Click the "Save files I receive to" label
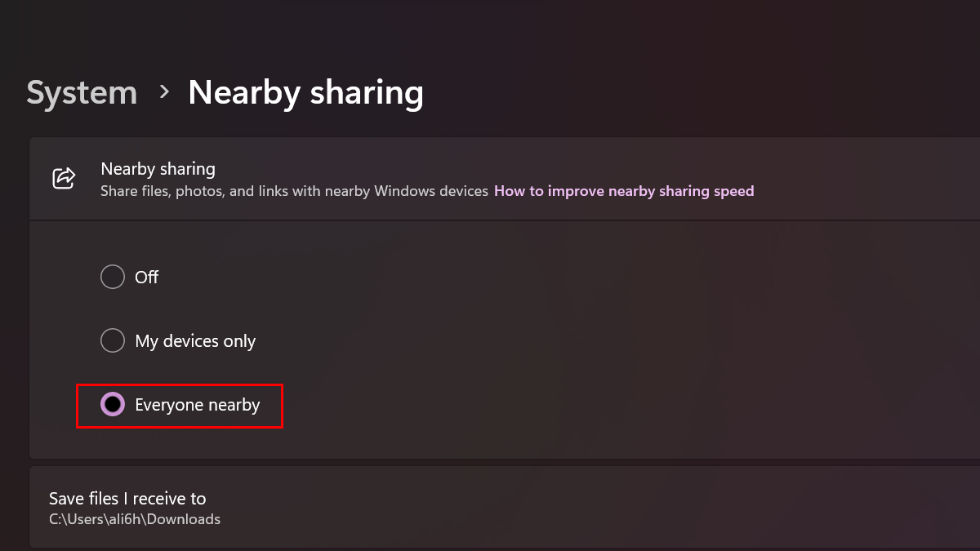 127,498
